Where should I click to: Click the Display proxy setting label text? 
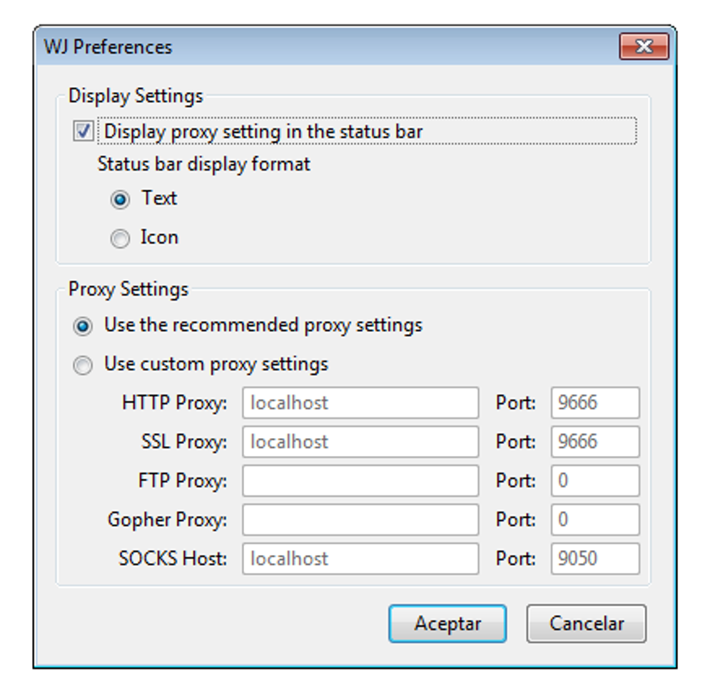(x=263, y=132)
